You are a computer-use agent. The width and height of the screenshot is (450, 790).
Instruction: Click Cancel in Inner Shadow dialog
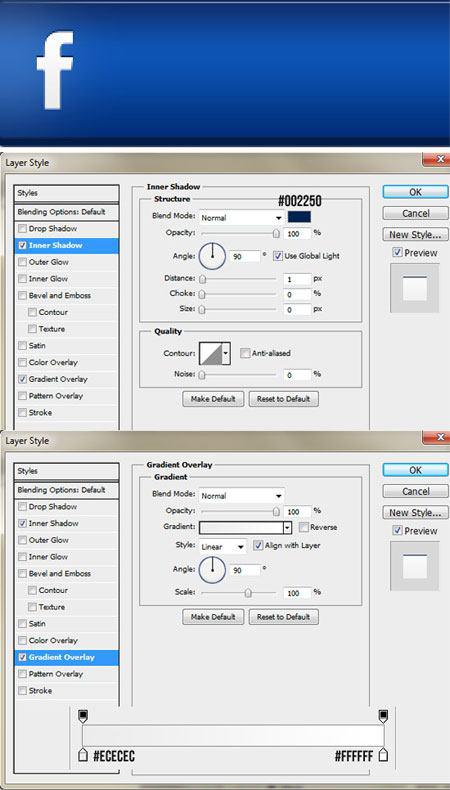point(415,213)
